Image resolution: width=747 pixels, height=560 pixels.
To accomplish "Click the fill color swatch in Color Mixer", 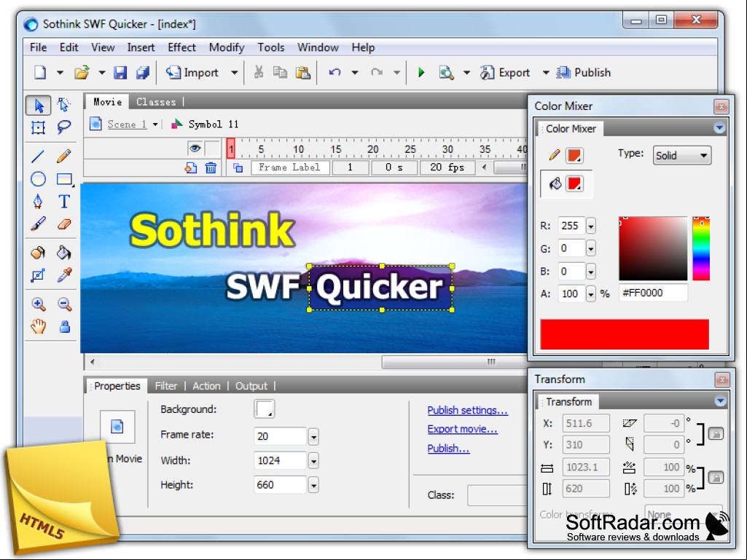I will pos(574,184).
